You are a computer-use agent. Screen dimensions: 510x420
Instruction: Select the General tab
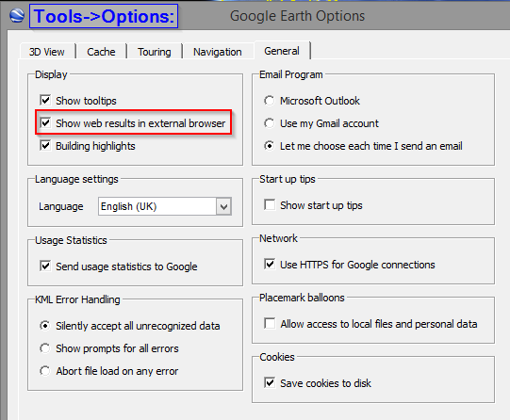click(282, 51)
